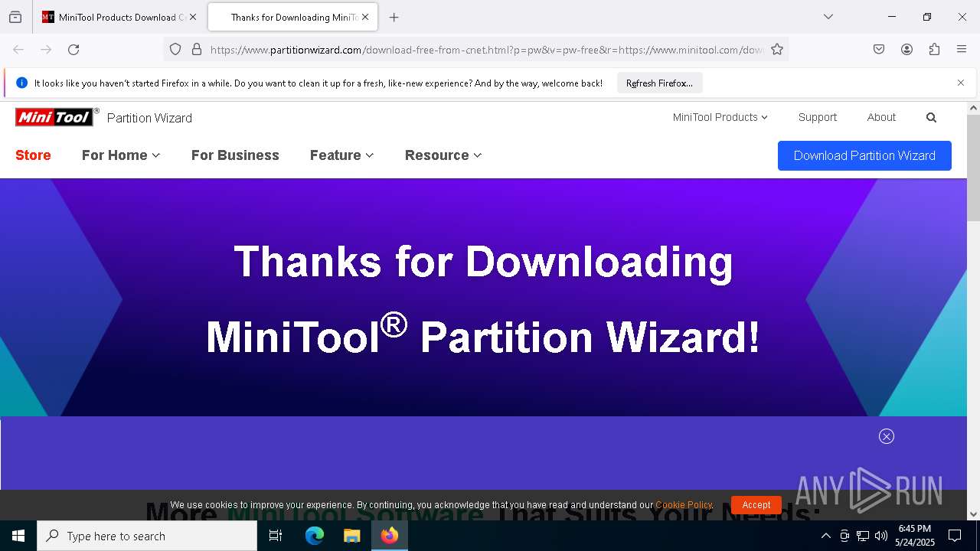This screenshot has width=980, height=551.
Task: Close the Thanks for Downloading tab
Action: [x=365, y=17]
